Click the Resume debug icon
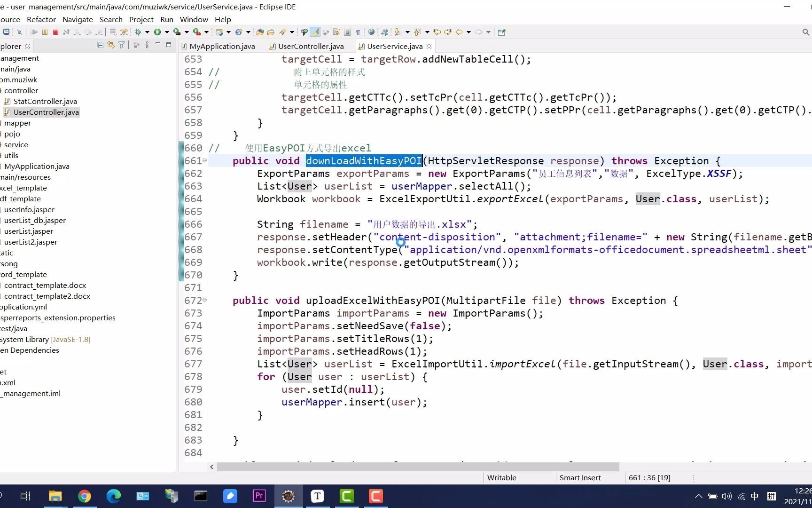 coord(34,32)
